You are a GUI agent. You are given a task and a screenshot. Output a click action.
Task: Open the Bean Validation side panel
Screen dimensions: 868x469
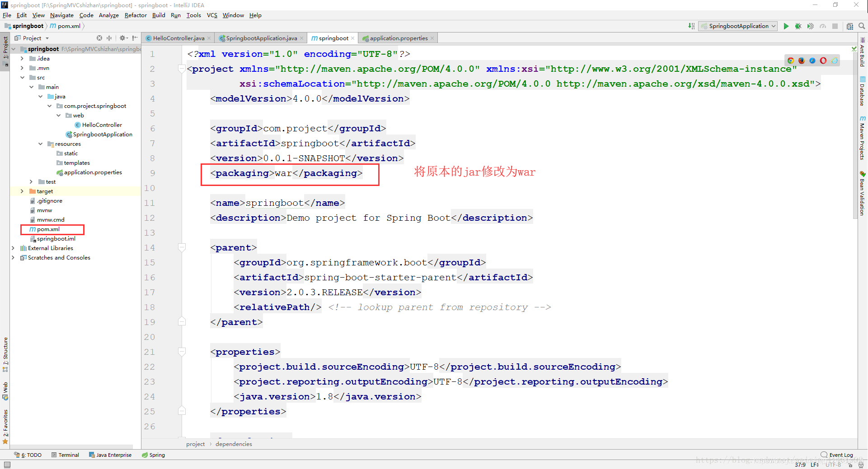[x=863, y=193]
